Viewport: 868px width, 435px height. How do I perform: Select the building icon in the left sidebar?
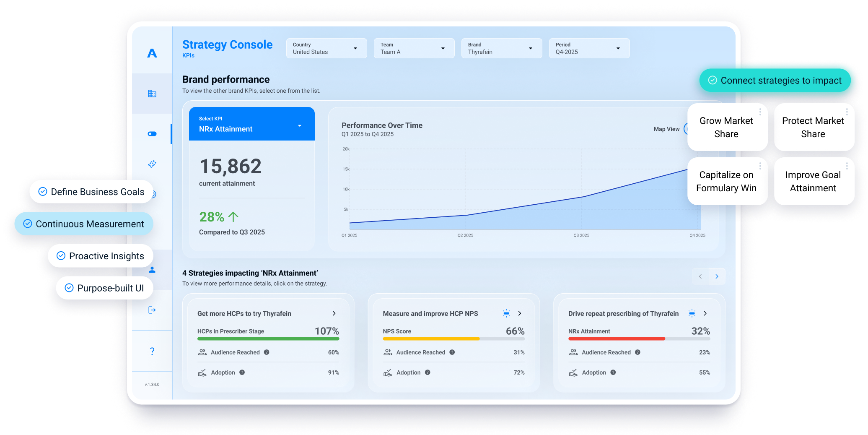coord(152,94)
